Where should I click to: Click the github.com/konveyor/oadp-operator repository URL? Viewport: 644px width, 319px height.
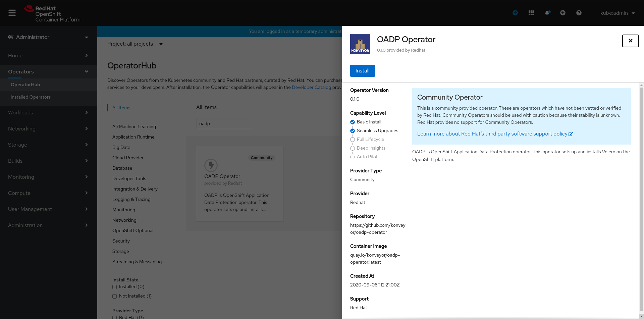pyautogui.click(x=378, y=229)
